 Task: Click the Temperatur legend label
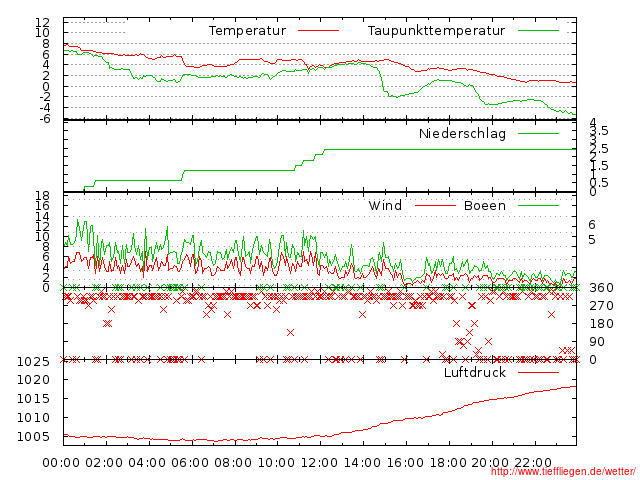click(247, 31)
